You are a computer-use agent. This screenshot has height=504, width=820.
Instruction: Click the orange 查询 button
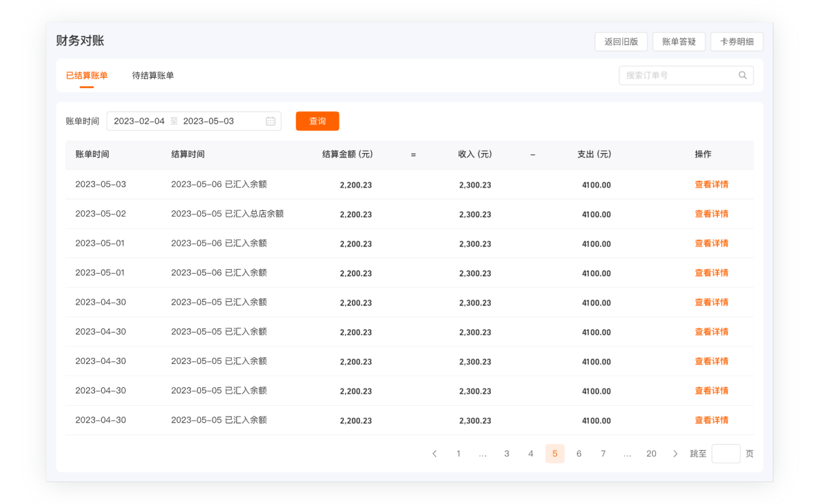click(x=317, y=121)
